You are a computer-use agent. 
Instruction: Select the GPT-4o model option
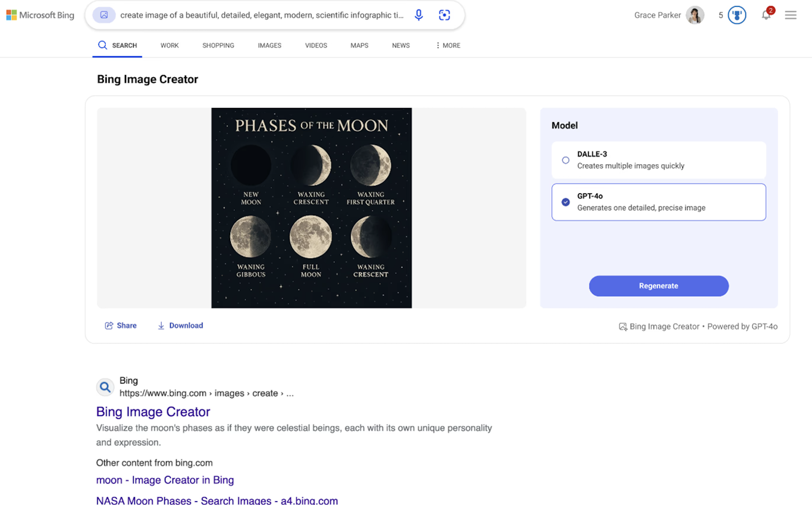(566, 202)
